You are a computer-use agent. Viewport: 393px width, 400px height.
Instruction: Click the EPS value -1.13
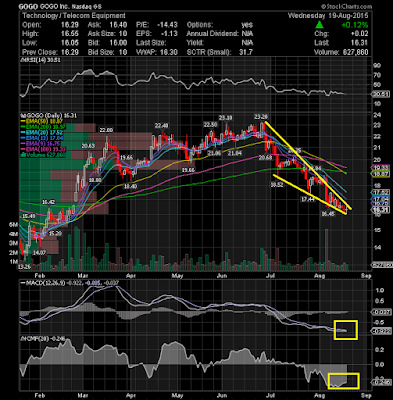(x=170, y=34)
